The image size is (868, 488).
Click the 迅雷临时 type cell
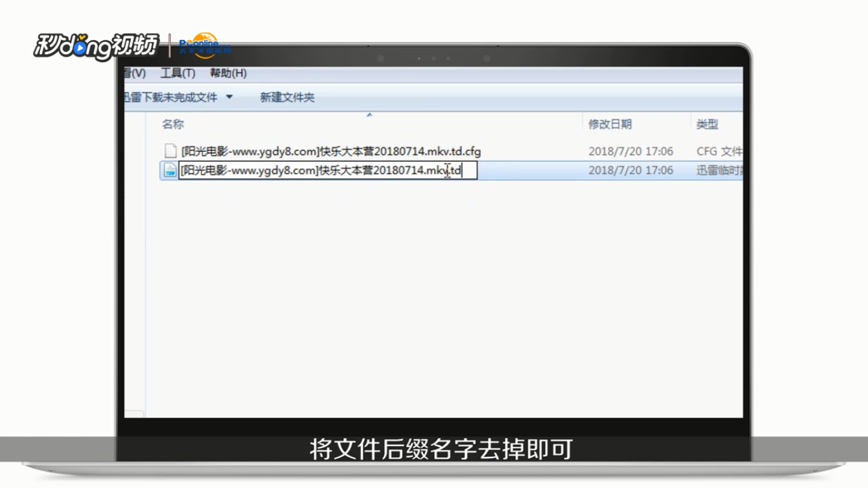coord(719,170)
